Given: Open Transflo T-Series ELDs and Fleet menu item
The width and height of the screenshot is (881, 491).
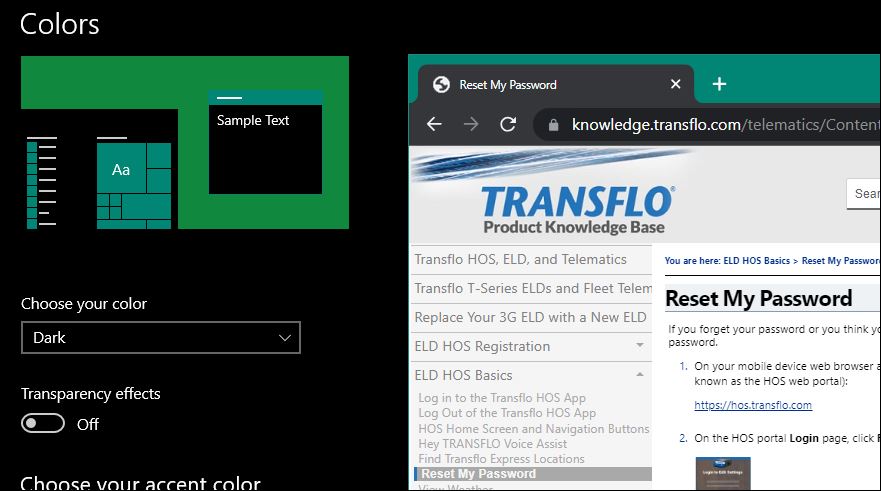Looking at the screenshot, I should pos(532,289).
